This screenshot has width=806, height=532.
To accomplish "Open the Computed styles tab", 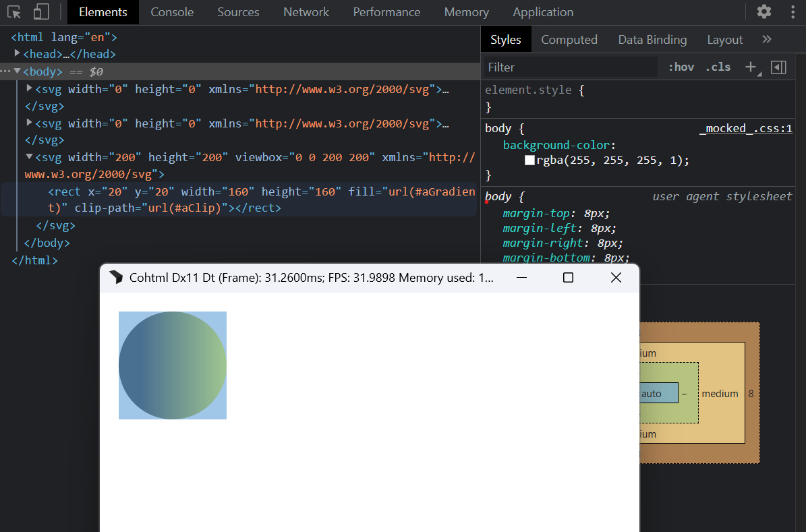I will 569,40.
